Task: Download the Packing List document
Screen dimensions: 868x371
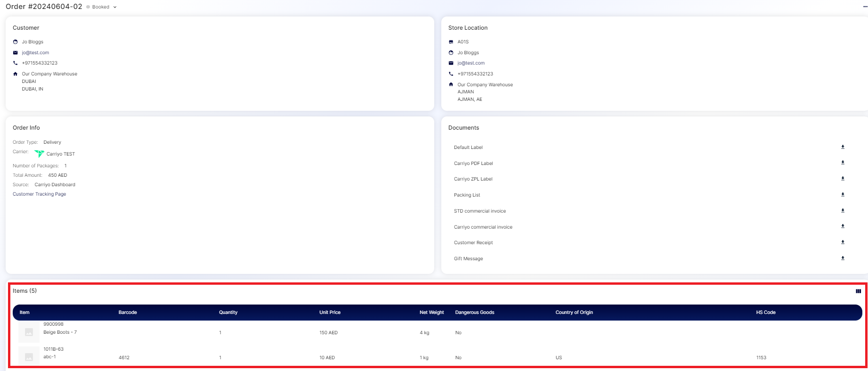Action: tap(843, 195)
